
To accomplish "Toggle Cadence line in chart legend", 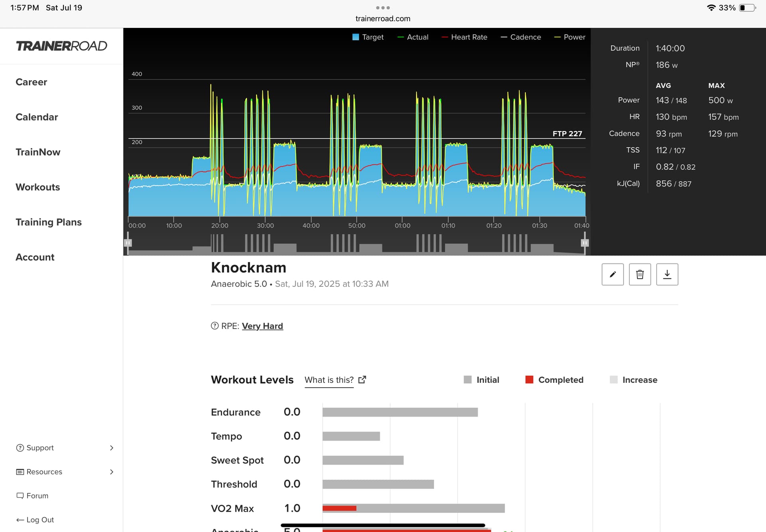I will 521,37.
